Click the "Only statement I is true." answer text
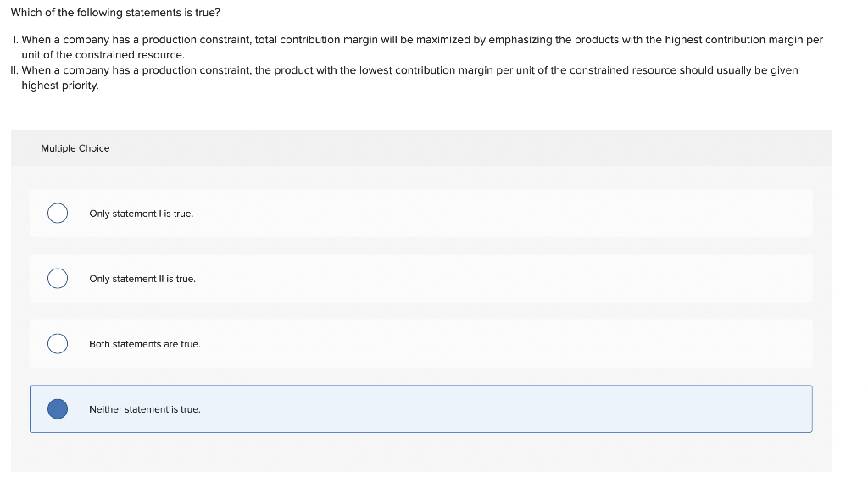 141,214
